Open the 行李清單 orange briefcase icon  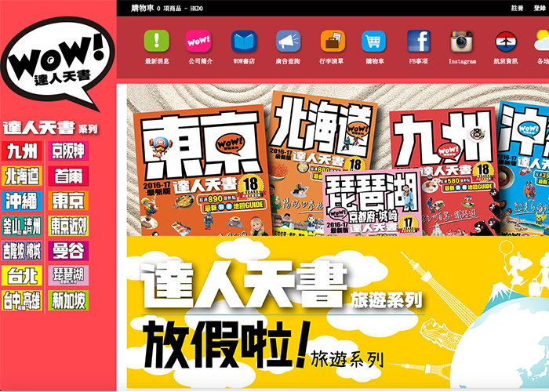[x=333, y=42]
